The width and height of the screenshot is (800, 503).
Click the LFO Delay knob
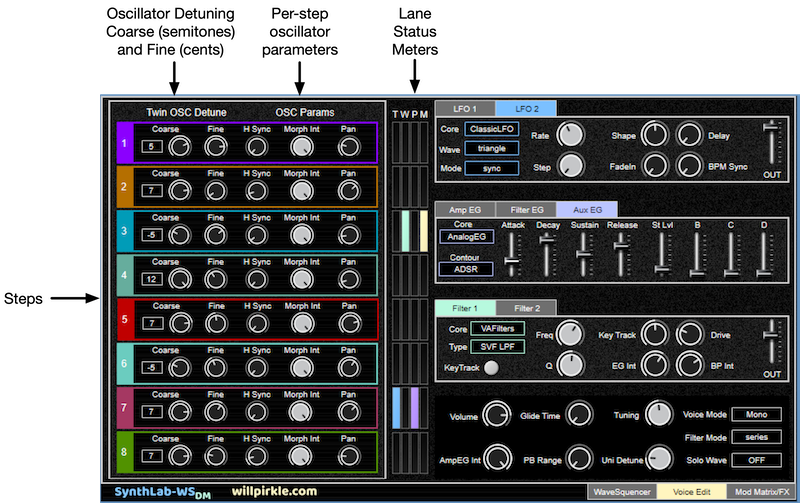click(x=689, y=135)
